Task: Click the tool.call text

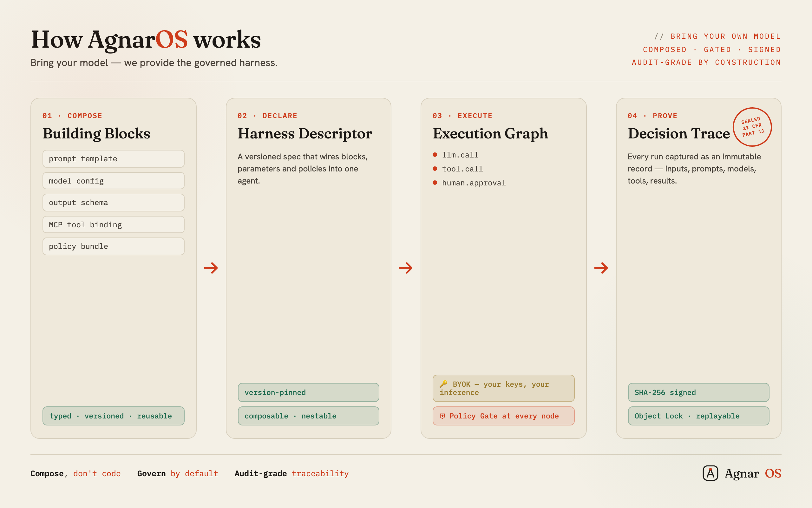Action: 462,169
